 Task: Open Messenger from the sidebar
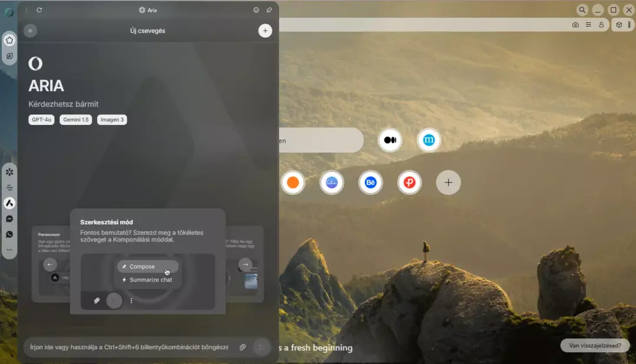click(x=10, y=219)
